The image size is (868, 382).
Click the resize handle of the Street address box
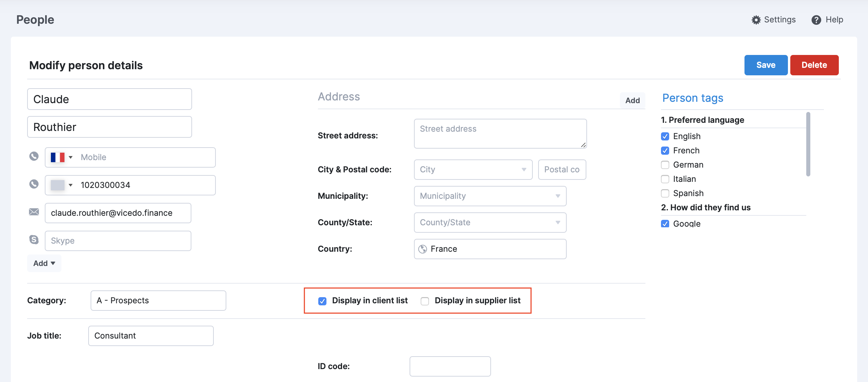coord(583,145)
